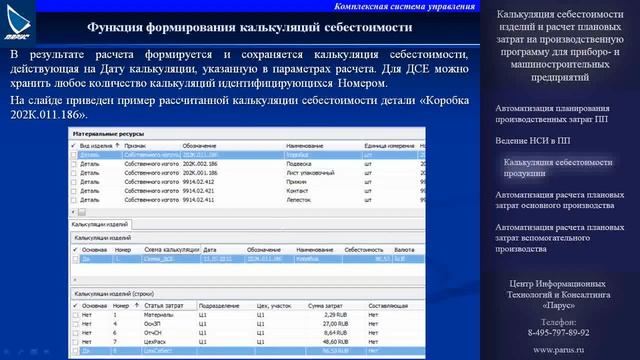
Task: Click Статья затрат column header
Action: 164,306
